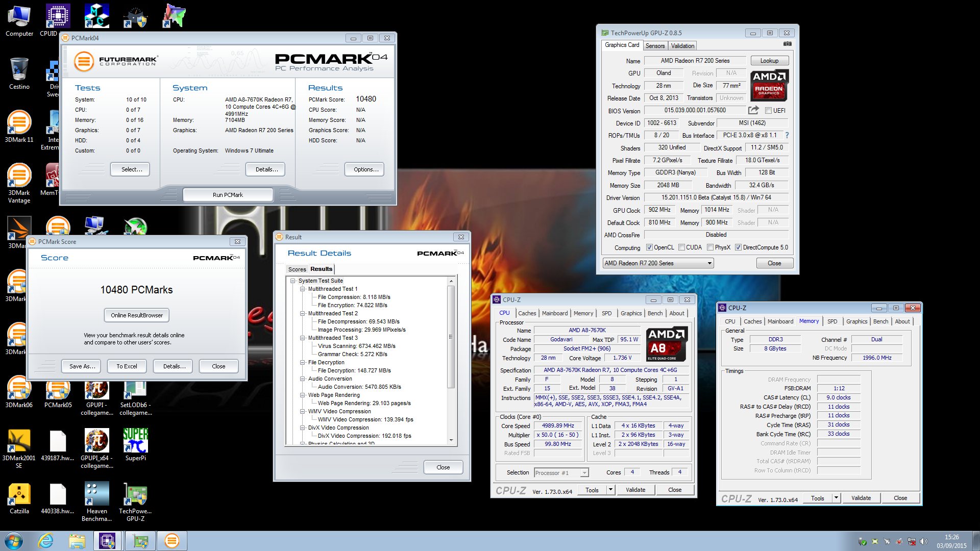Screen dimensions: 980x551
Task: Click the Bus Interface question mark
Action: 787,135
